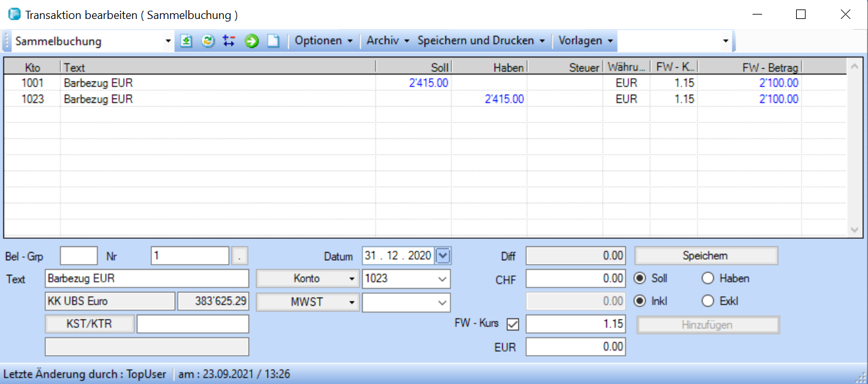The height and width of the screenshot is (384, 868).
Task: Expand the Sammelbuchung type dropdown
Action: click(168, 42)
